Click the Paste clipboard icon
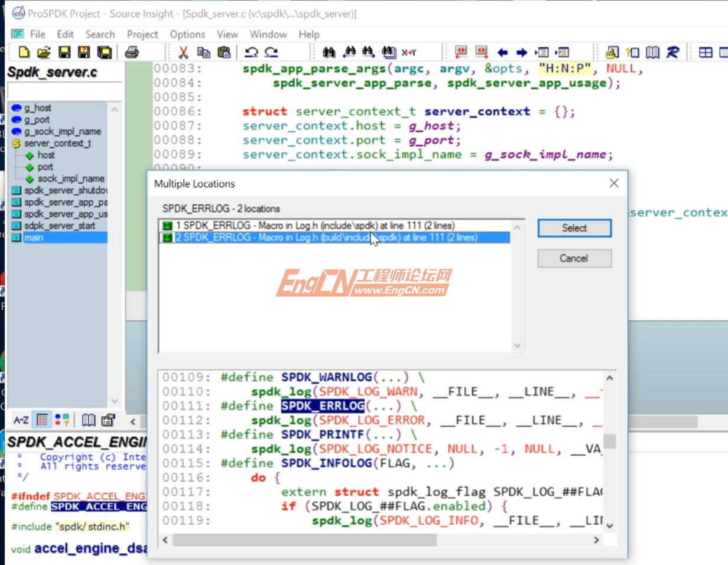728x565 pixels. click(223, 53)
